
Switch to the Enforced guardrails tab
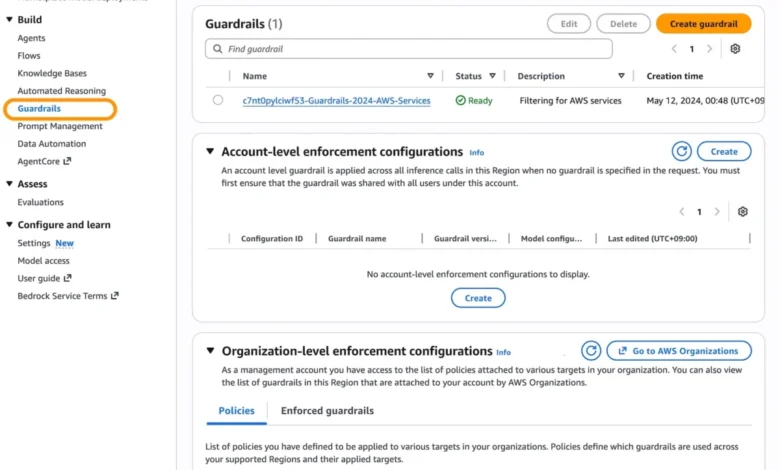pyautogui.click(x=327, y=411)
